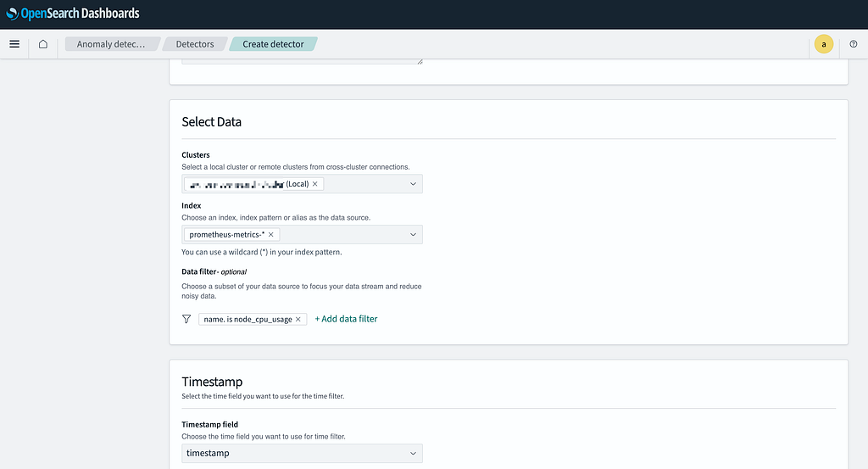Click the Select Data heading
The height and width of the screenshot is (469, 868).
[211, 122]
